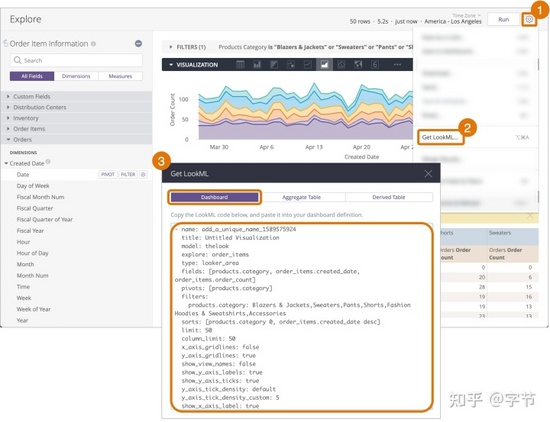The width and height of the screenshot is (550, 422).
Task: Open more visualization types ellipsis
Action: (x=397, y=65)
